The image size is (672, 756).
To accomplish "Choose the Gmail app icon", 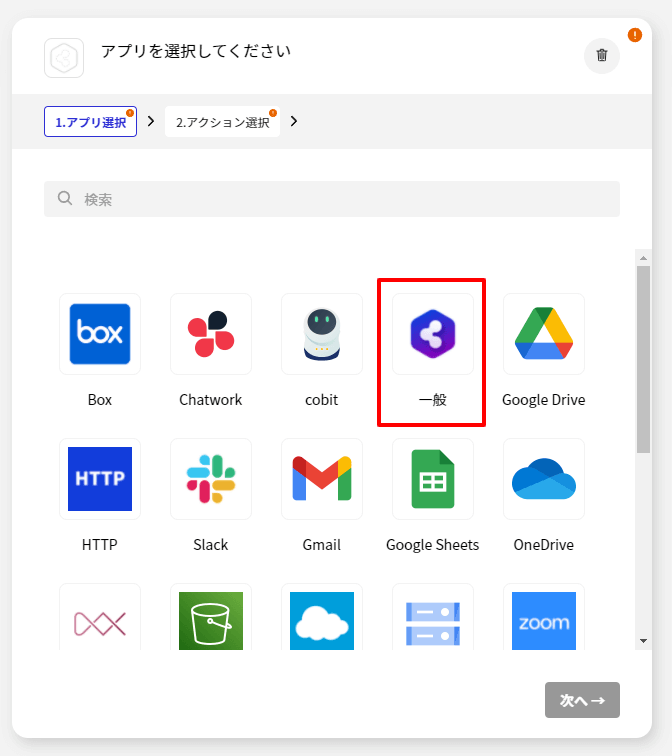I will point(322,479).
